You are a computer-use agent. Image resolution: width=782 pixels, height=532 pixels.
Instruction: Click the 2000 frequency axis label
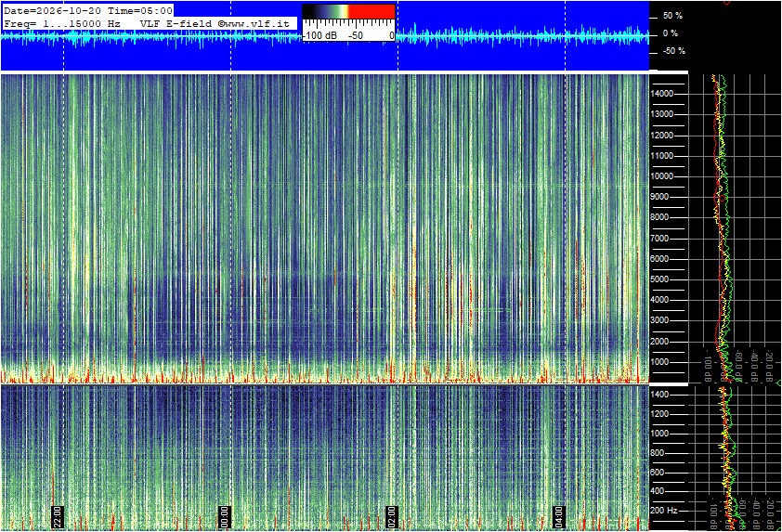659,342
